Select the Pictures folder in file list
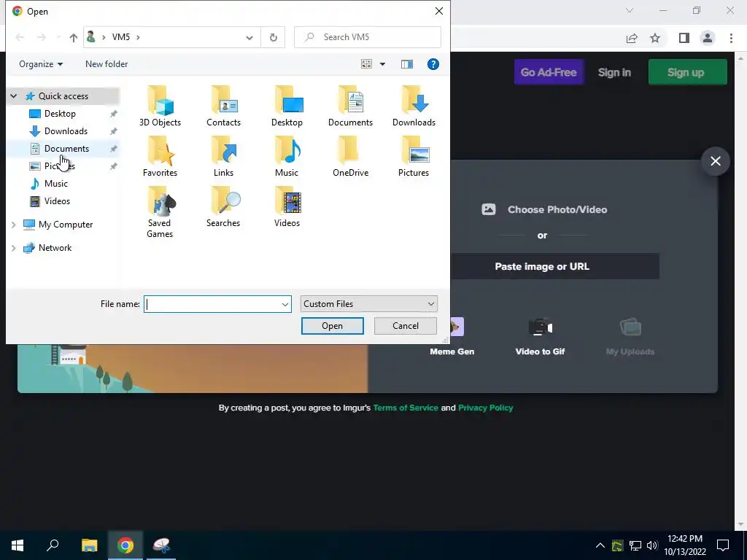This screenshot has height=560, width=747. click(414, 156)
